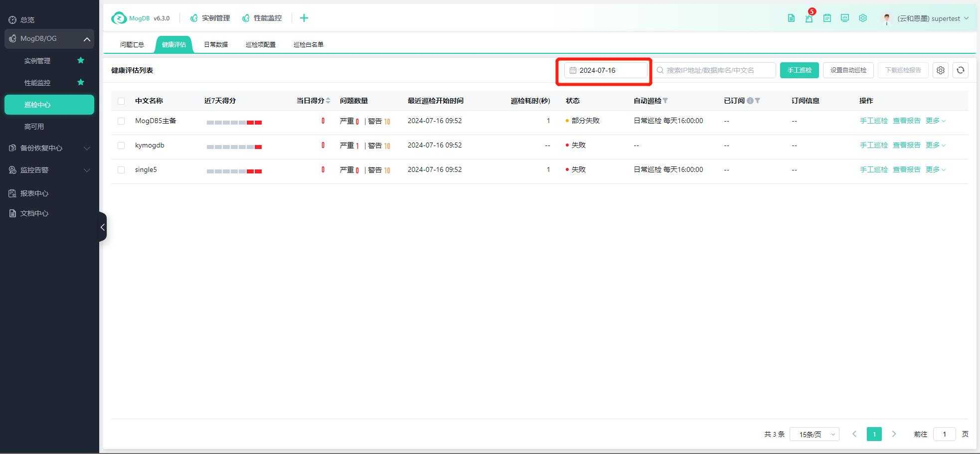Click 7-day score bar for MogDB5主备
This screenshot has width=980, height=454.
(234, 123)
